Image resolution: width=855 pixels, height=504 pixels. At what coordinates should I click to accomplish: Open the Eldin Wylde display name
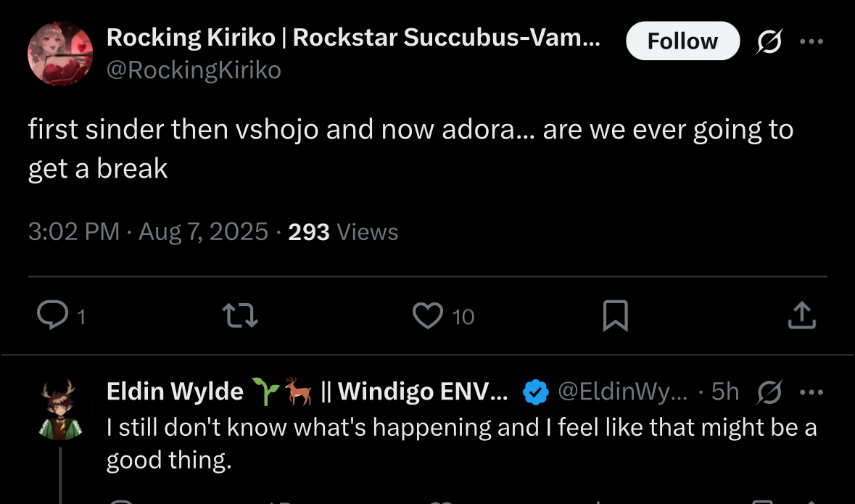[175, 392]
